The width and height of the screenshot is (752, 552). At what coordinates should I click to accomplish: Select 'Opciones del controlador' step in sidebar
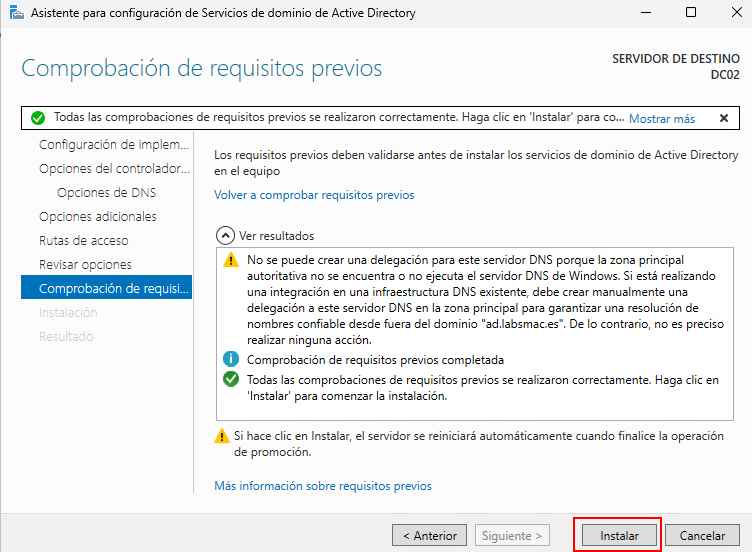[113, 168]
